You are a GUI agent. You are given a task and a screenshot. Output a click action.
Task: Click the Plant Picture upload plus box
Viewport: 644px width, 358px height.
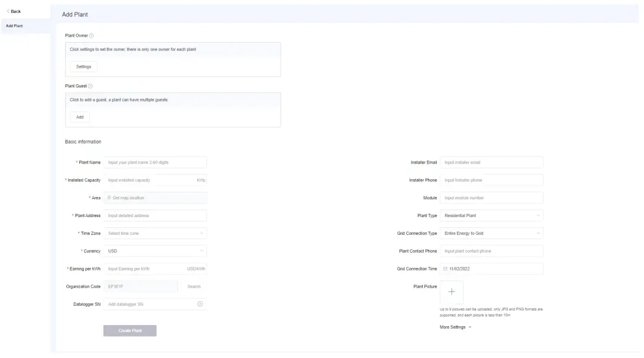(x=451, y=292)
